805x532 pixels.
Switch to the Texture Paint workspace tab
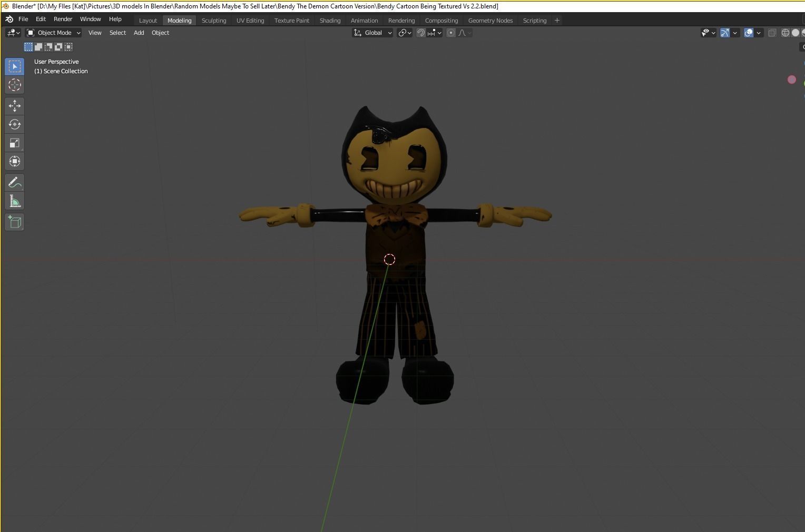[292, 20]
